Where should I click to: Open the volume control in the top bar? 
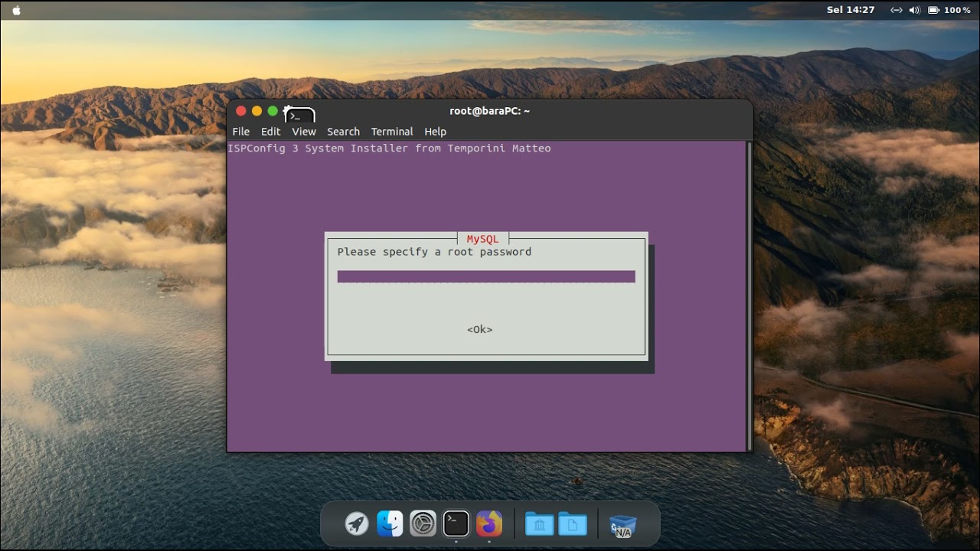[914, 10]
